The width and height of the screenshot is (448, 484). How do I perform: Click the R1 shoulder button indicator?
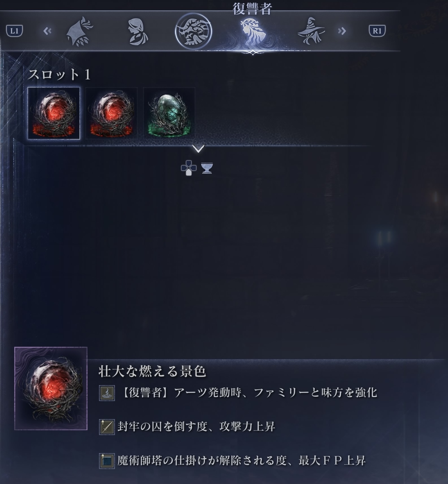coord(377,31)
